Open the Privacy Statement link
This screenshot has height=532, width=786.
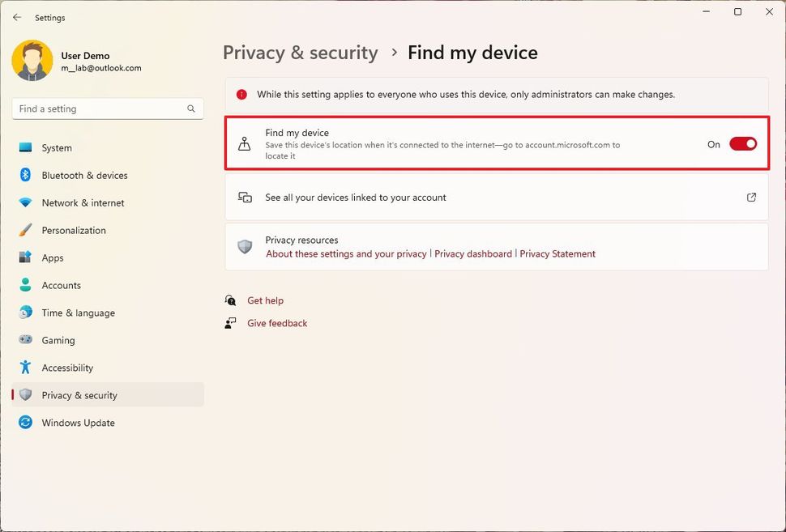pyautogui.click(x=557, y=254)
